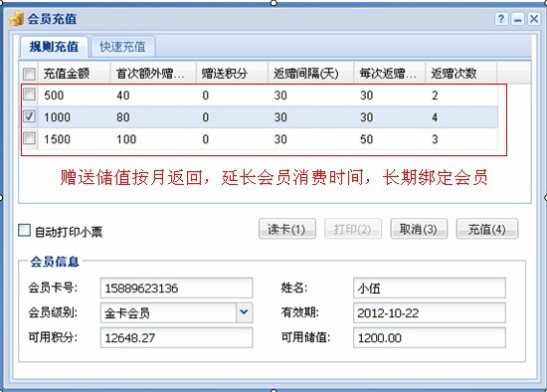Click the 取消(3) button

pos(419,229)
